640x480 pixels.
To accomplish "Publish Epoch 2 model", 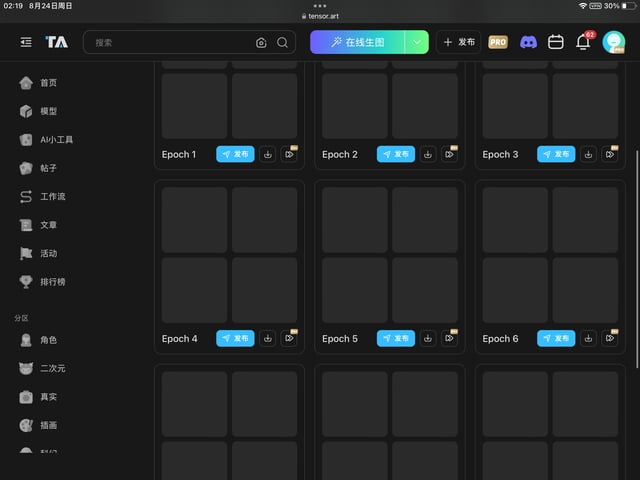I will coord(396,154).
